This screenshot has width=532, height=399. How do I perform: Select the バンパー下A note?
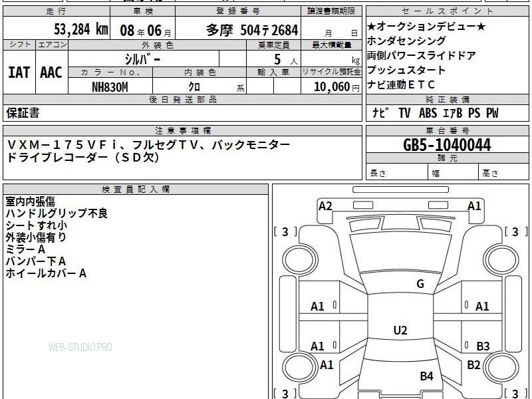coord(36,261)
